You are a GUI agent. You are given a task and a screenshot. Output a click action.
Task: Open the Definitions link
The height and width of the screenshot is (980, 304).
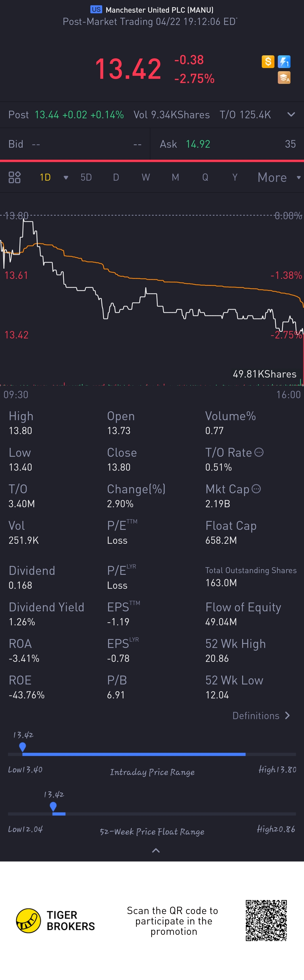pos(261,716)
